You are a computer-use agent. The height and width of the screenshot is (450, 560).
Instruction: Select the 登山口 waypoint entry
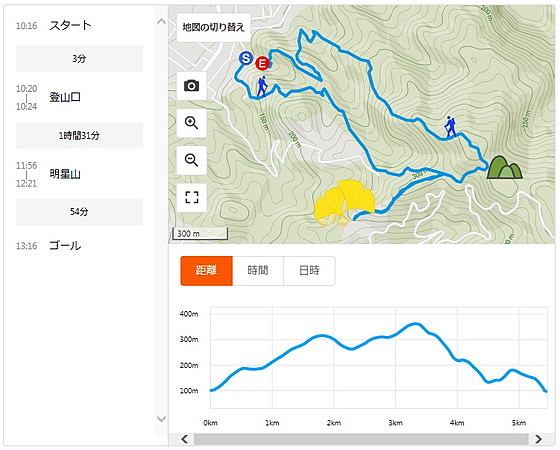click(x=65, y=97)
